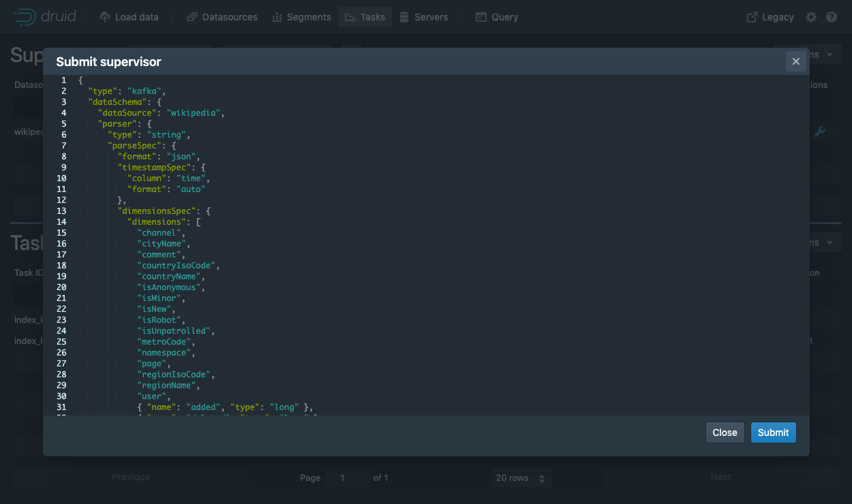Open the settings gear menu
Screen dimensions: 852x504
[811, 17]
